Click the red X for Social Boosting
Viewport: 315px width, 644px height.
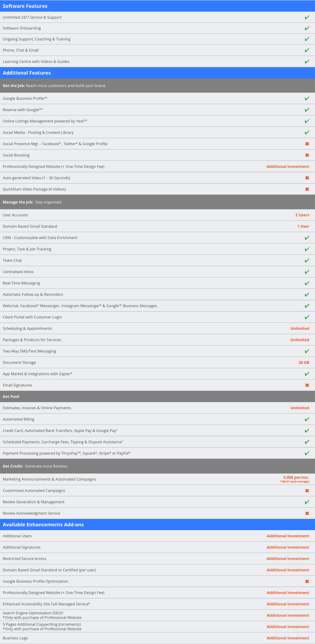tap(307, 155)
